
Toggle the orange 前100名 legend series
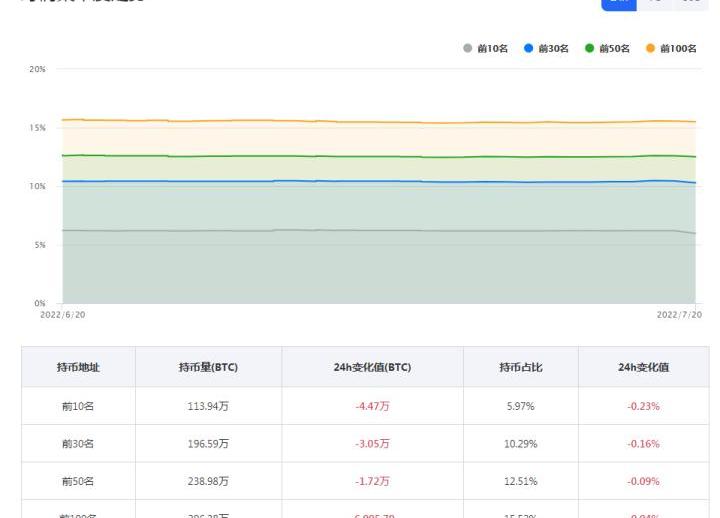(671, 48)
